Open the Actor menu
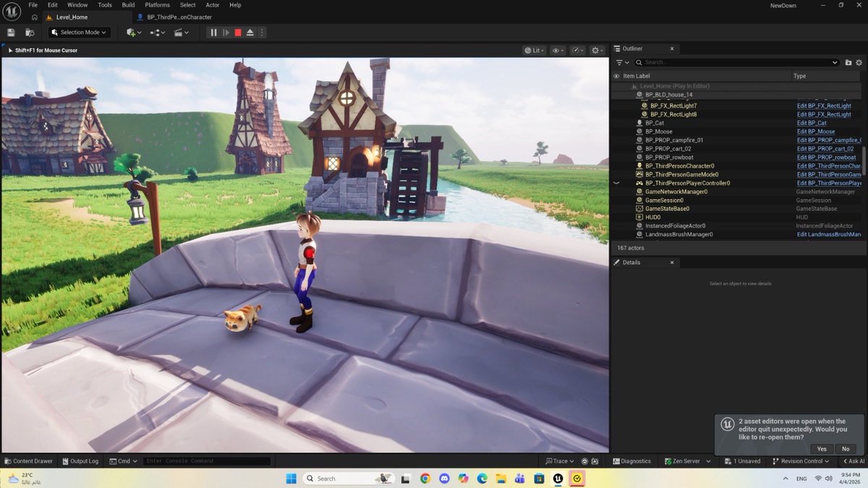This screenshot has height=488, width=868. click(x=213, y=5)
